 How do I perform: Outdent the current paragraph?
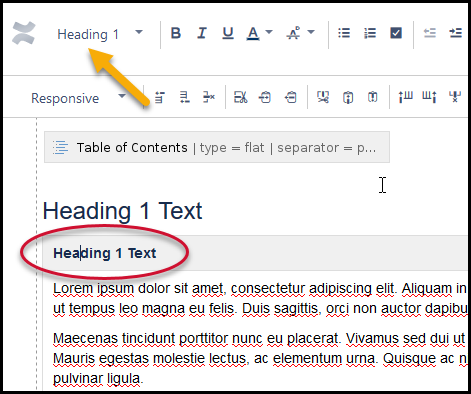tap(430, 33)
